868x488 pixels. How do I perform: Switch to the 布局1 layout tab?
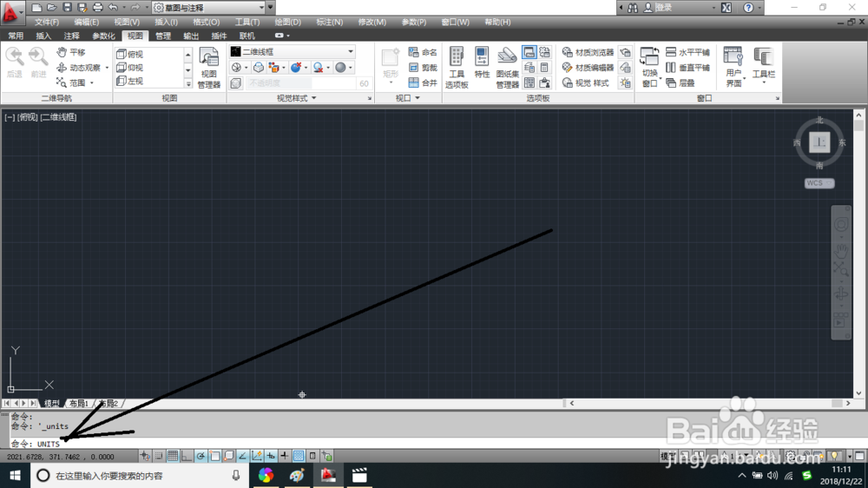pos(79,403)
